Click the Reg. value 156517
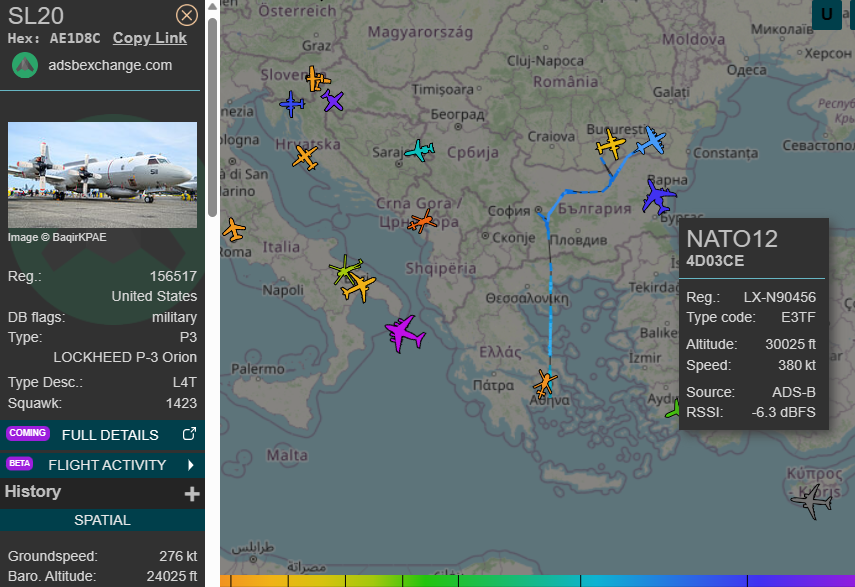 (x=173, y=276)
